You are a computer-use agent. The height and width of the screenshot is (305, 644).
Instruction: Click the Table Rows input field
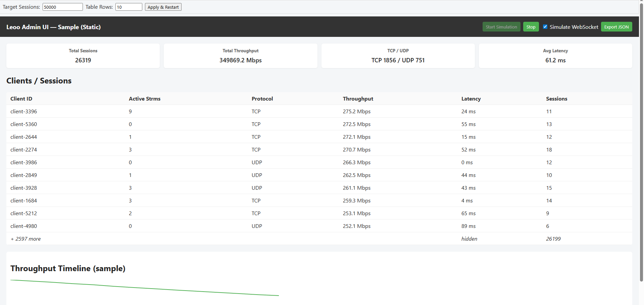point(129,7)
